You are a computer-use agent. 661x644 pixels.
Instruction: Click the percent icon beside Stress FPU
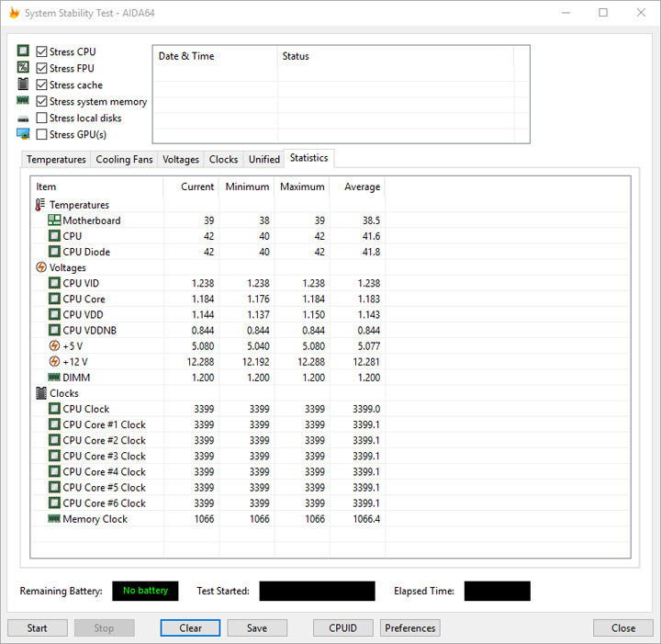[x=23, y=67]
